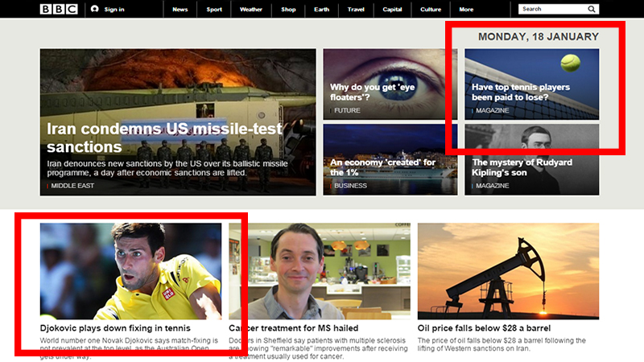Click the Djokovic photo thumbnail
Viewport: 644px width, 362px height.
(130, 271)
